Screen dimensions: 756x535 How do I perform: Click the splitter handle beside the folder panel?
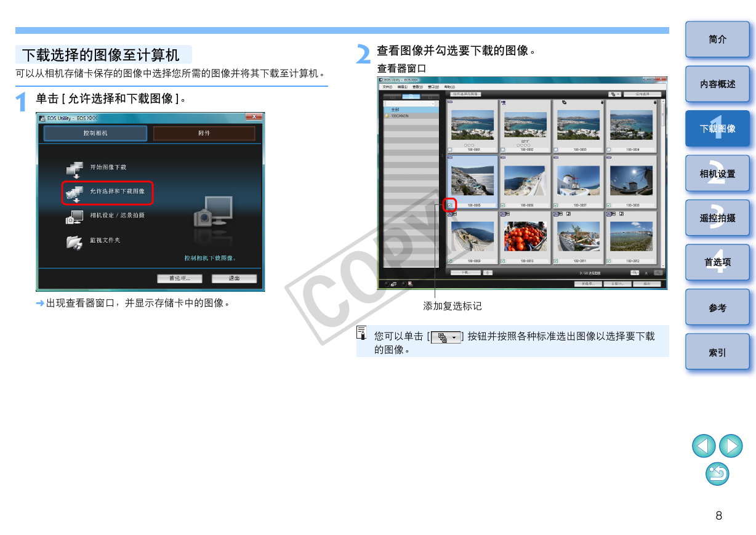click(442, 156)
